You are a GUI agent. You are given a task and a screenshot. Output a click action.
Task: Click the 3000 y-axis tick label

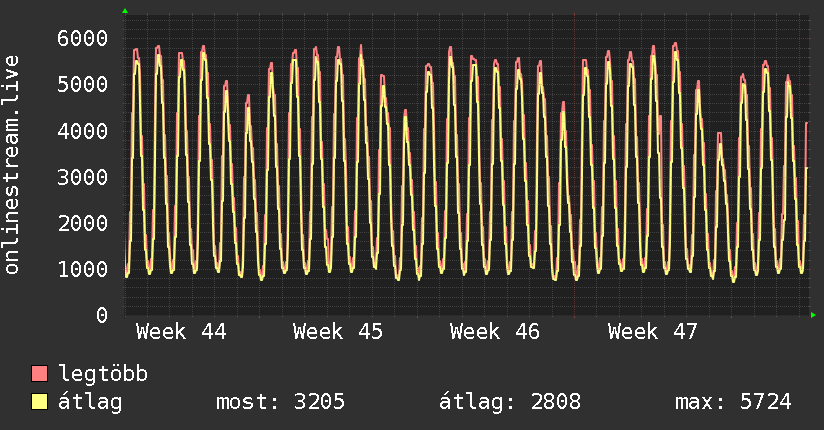[81, 178]
